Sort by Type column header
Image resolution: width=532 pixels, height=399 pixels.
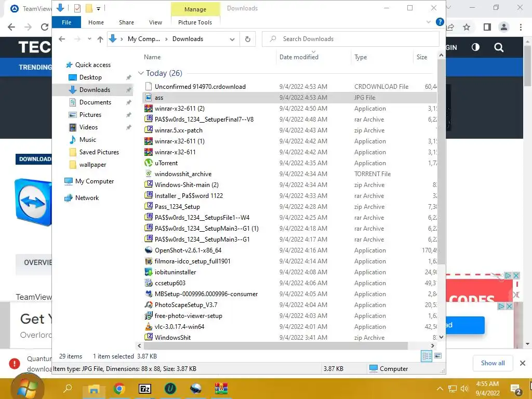[x=361, y=57]
